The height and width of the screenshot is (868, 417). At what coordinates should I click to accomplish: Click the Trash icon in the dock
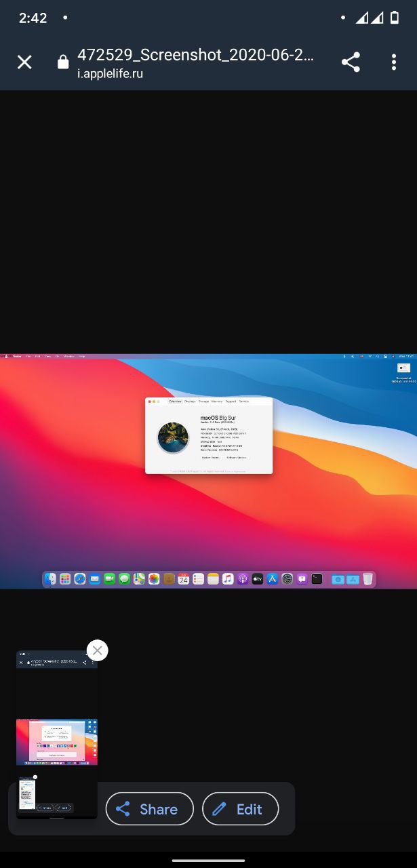pos(368,579)
